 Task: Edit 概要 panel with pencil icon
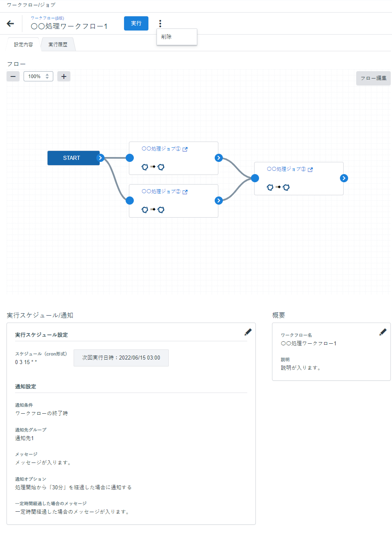[x=383, y=332]
